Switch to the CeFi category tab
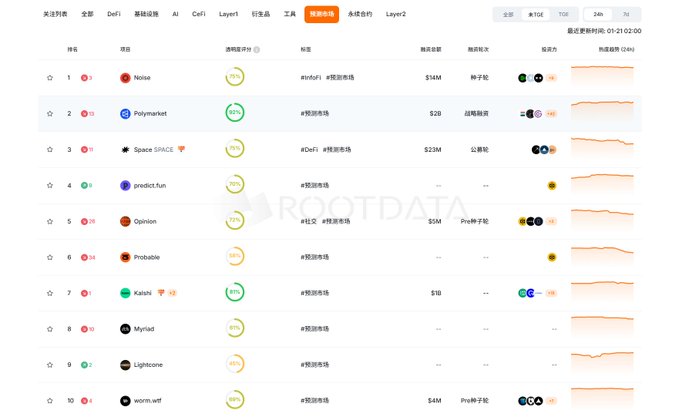The height and width of the screenshot is (417, 679). (x=199, y=14)
